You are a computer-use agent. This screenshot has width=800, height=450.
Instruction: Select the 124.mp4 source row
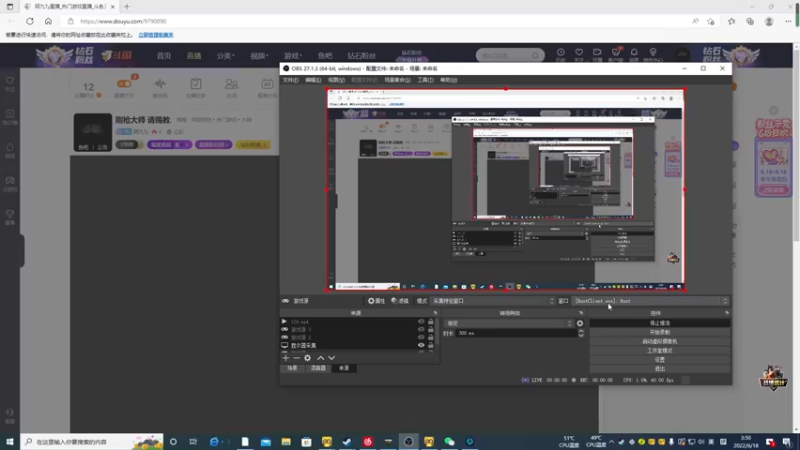coord(357,322)
